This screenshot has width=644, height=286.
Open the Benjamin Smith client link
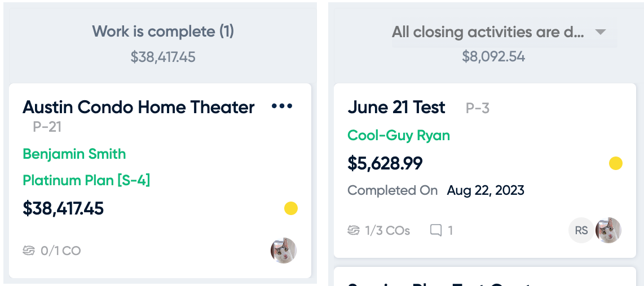pyautogui.click(x=74, y=154)
